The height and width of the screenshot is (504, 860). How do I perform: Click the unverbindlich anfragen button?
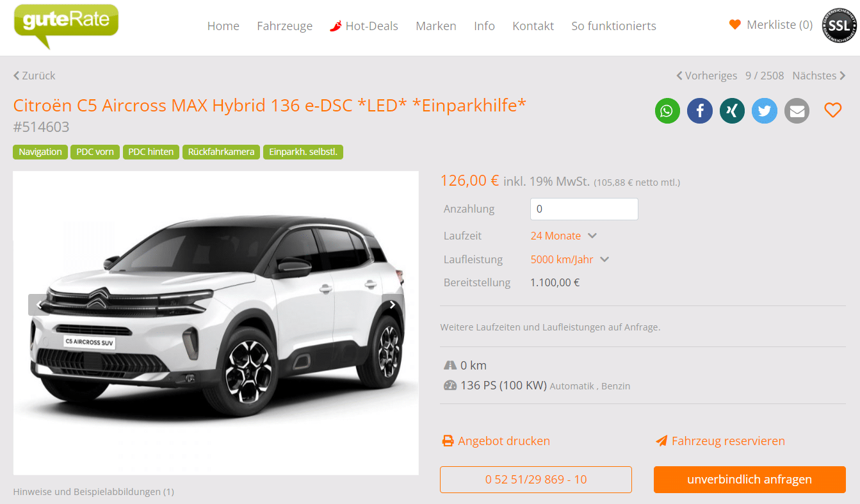[x=750, y=480]
